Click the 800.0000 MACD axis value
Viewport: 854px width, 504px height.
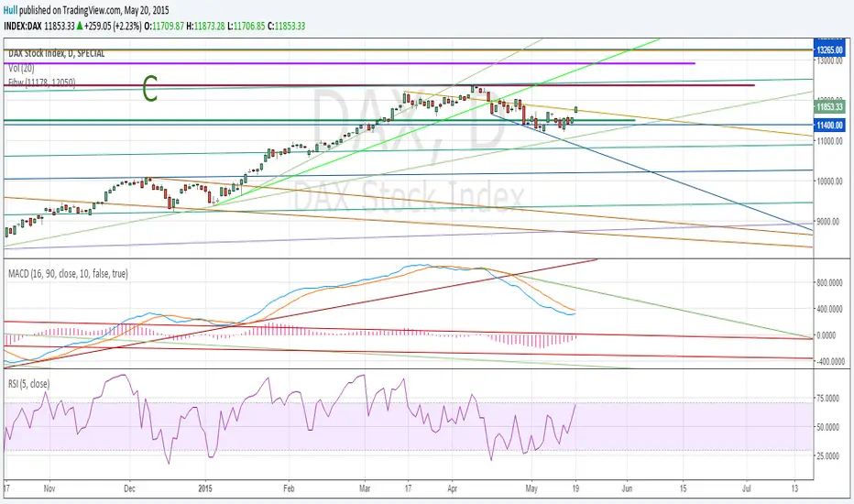(x=828, y=282)
